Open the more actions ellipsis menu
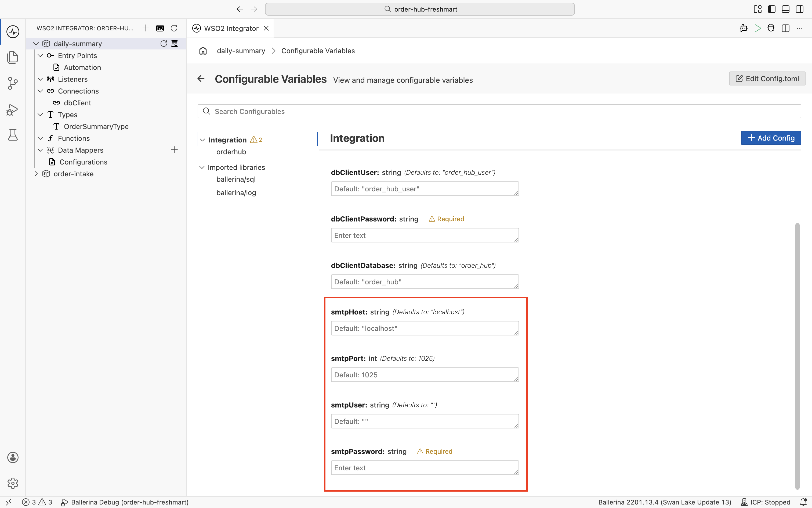812x508 pixels. click(800, 28)
